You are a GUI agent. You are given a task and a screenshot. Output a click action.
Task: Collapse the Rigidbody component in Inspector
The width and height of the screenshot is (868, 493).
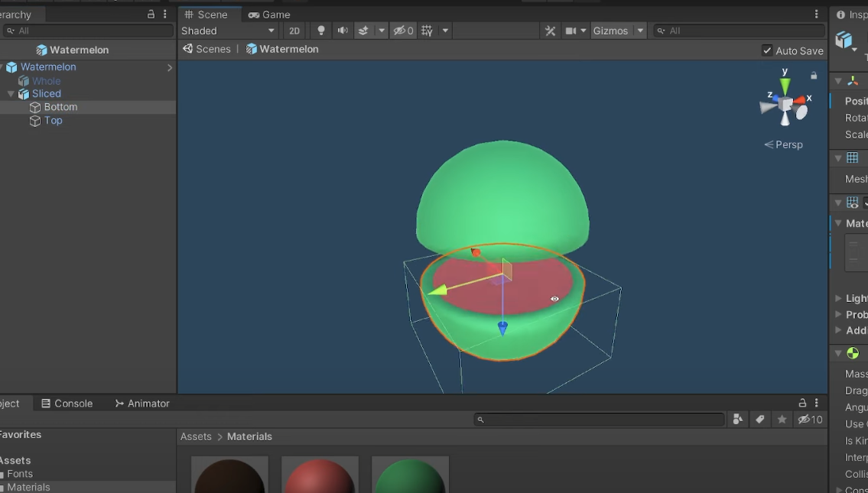pos(838,353)
